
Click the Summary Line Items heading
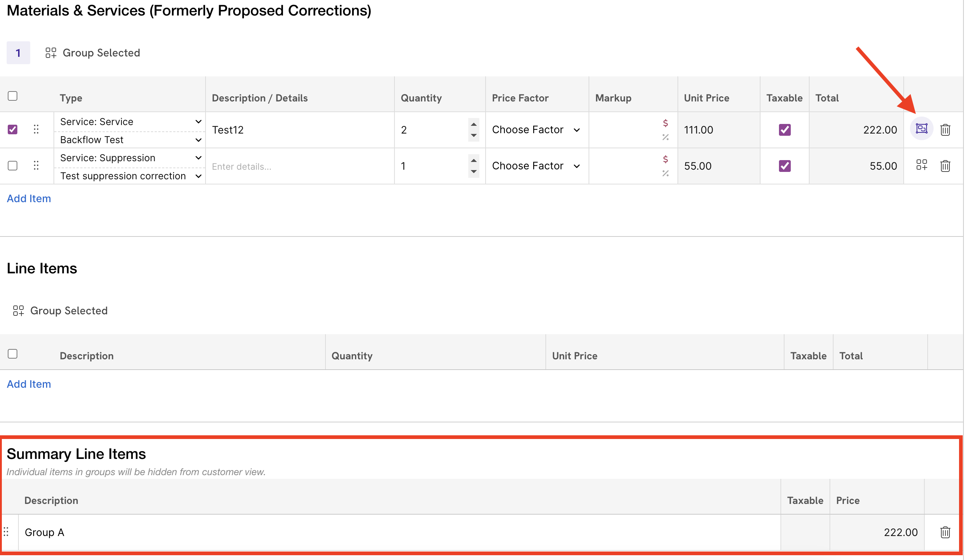click(x=76, y=454)
